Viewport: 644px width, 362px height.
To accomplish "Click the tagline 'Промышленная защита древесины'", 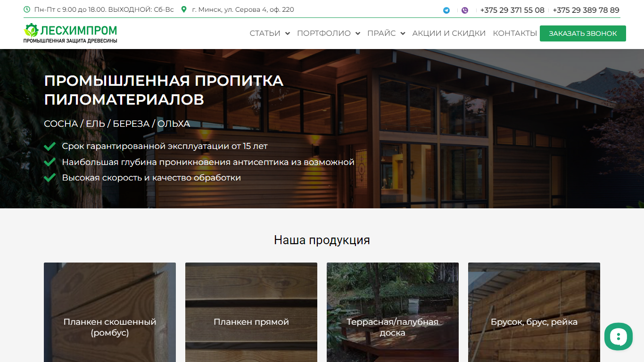I will click(x=70, y=41).
